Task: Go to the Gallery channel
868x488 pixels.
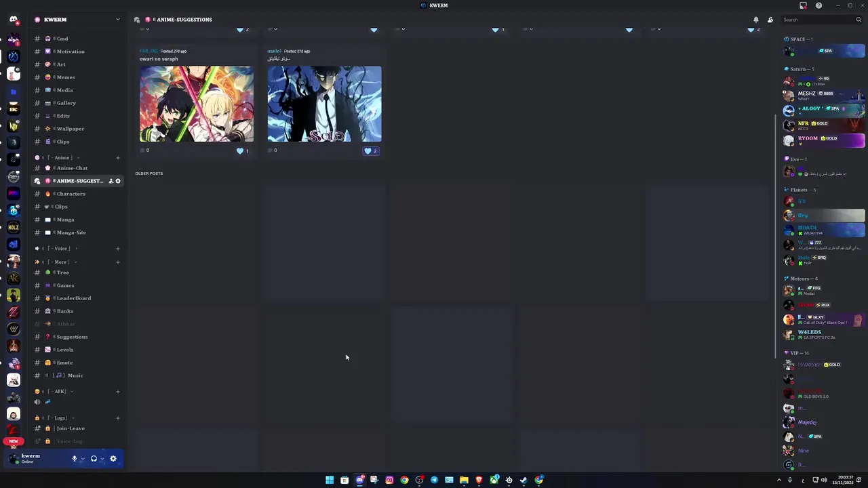Action: point(78,103)
